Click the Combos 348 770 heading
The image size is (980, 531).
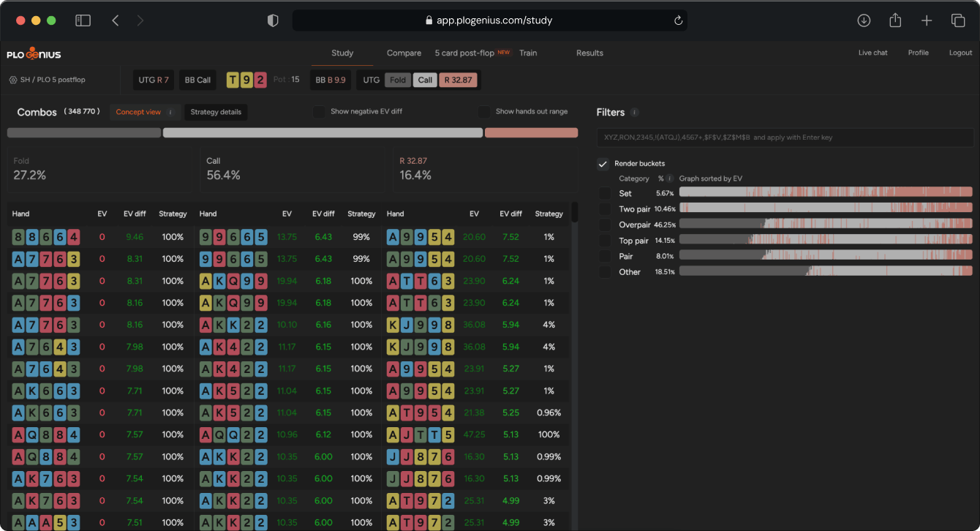point(59,112)
